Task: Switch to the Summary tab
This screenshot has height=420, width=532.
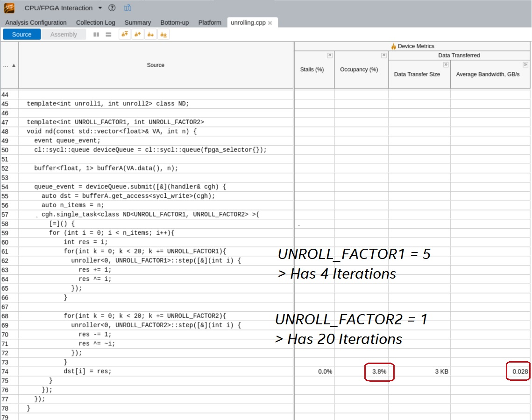Action: click(137, 22)
